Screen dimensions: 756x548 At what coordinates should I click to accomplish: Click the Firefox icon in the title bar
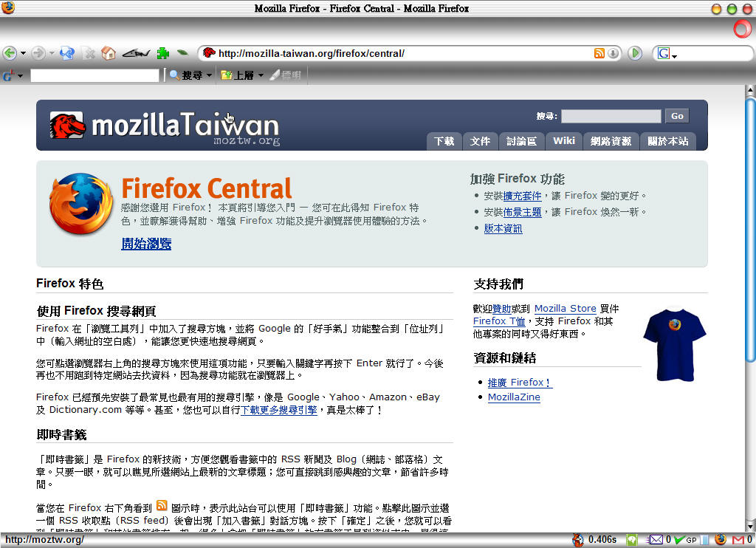tap(8, 7)
